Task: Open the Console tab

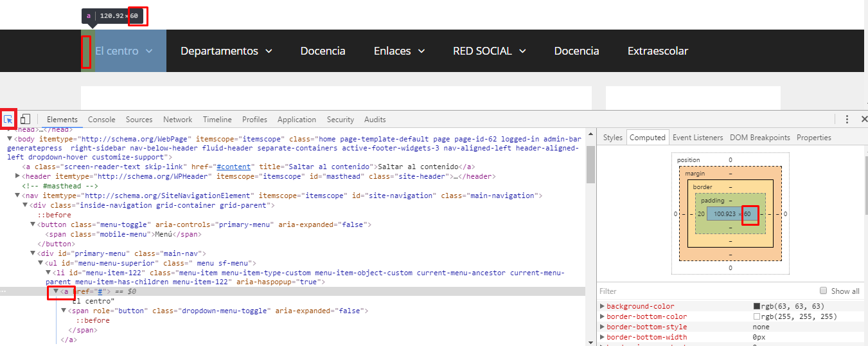Action: coord(102,120)
